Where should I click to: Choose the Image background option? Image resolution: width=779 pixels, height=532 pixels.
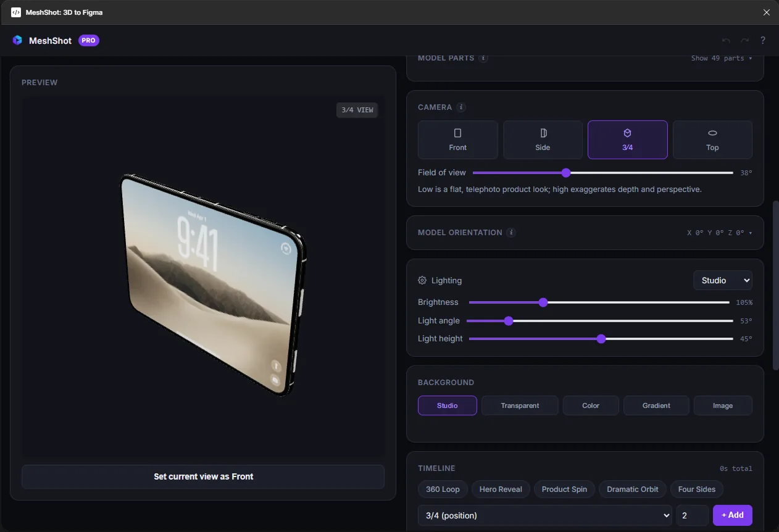coord(723,405)
